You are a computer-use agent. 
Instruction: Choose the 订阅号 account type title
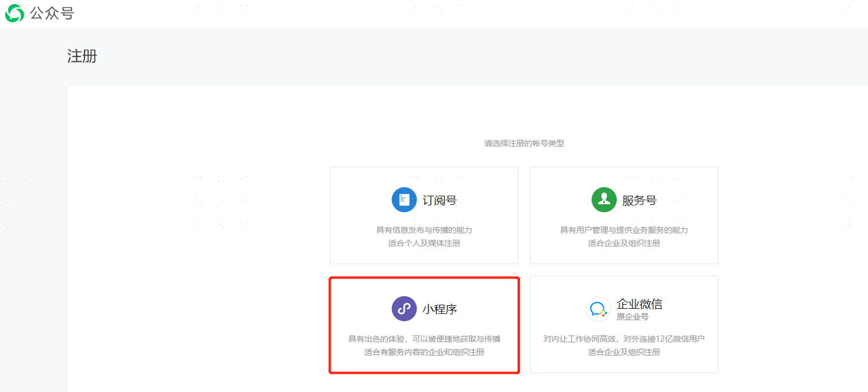(440, 201)
